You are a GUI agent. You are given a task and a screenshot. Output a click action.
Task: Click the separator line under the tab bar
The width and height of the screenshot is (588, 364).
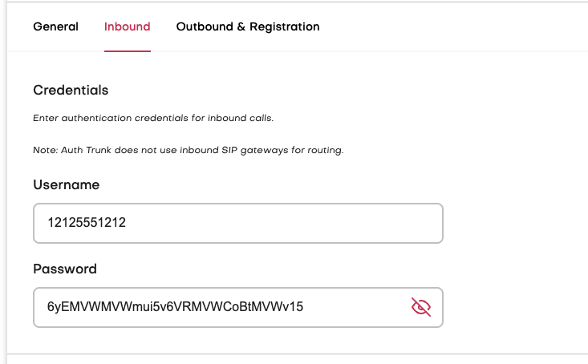(361, 52)
